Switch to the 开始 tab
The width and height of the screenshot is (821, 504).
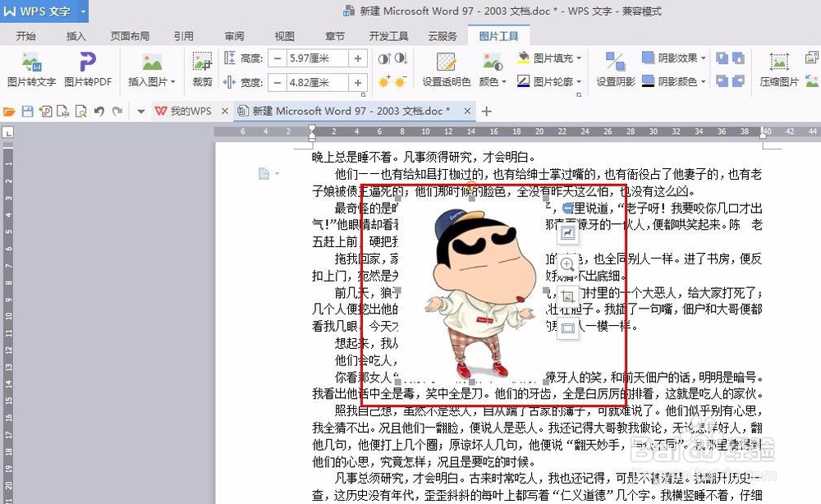[25, 35]
